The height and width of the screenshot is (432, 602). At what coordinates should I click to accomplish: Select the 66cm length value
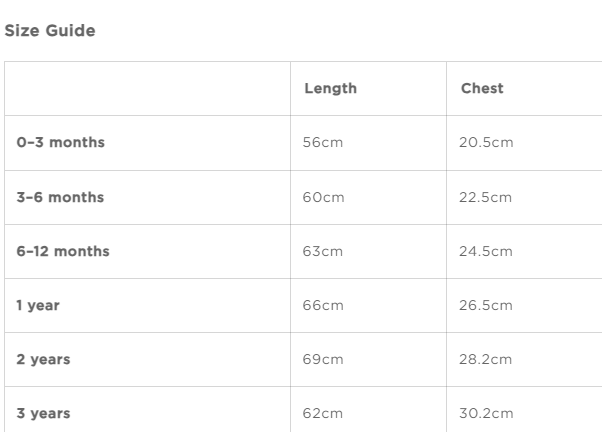[323, 305]
